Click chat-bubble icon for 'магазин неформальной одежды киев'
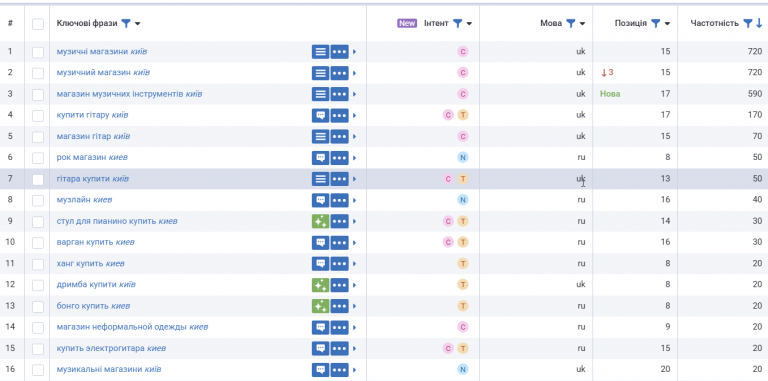Image resolution: width=768 pixels, height=381 pixels. (x=320, y=327)
